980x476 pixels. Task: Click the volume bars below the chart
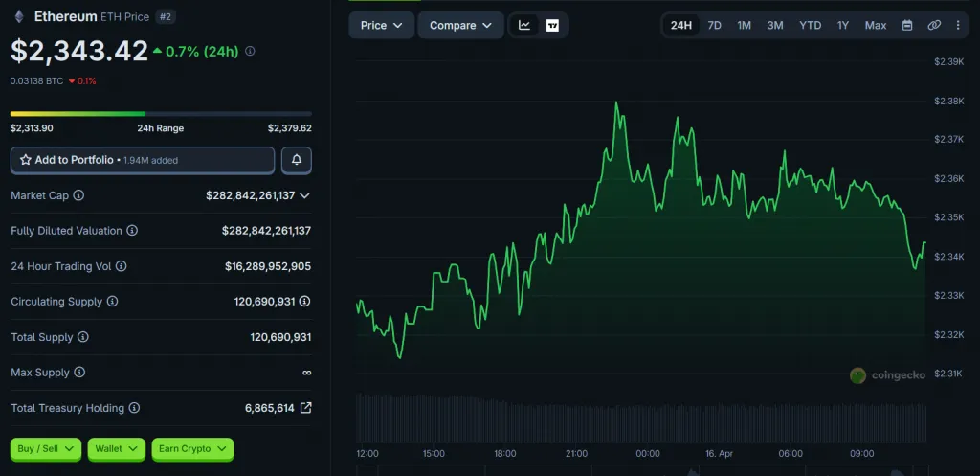coord(640,418)
